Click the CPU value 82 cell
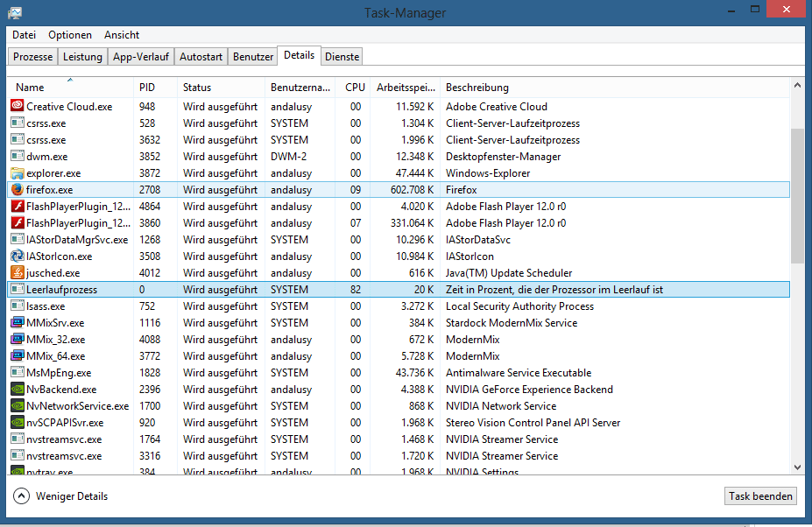This screenshot has height=527, width=812. point(356,290)
